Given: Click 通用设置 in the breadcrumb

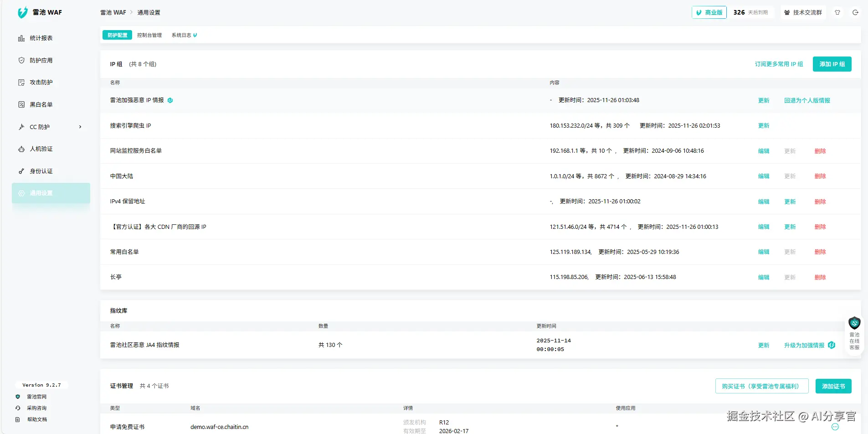Looking at the screenshot, I should 149,12.
